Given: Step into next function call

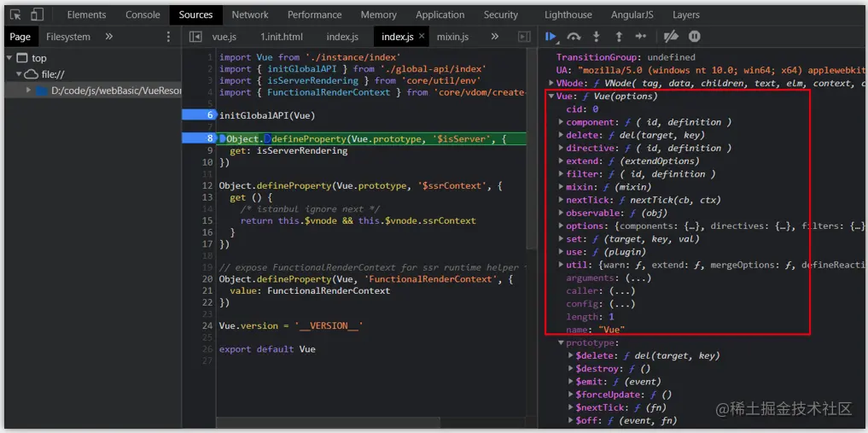Looking at the screenshot, I should click(x=597, y=37).
